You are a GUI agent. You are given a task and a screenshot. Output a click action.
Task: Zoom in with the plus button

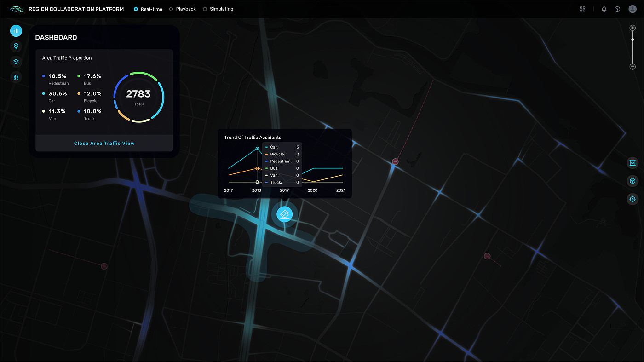632,28
